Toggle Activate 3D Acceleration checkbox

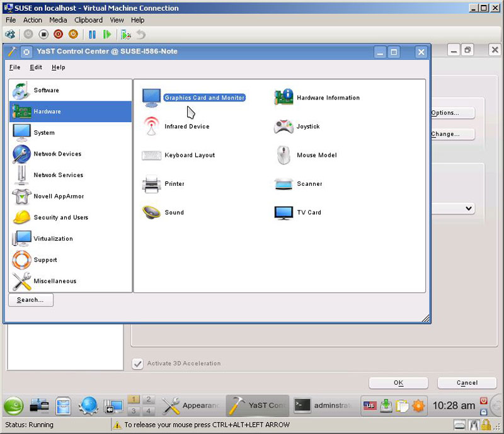pyautogui.click(x=137, y=363)
